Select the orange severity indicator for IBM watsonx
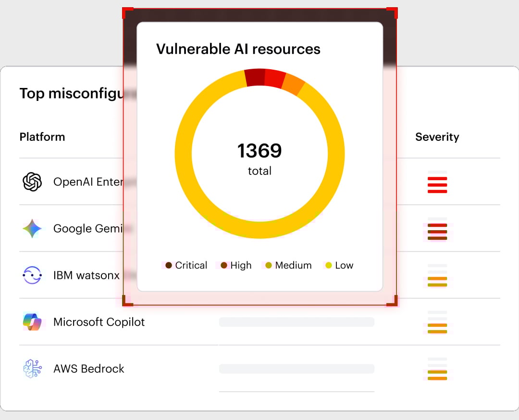 pyautogui.click(x=436, y=276)
